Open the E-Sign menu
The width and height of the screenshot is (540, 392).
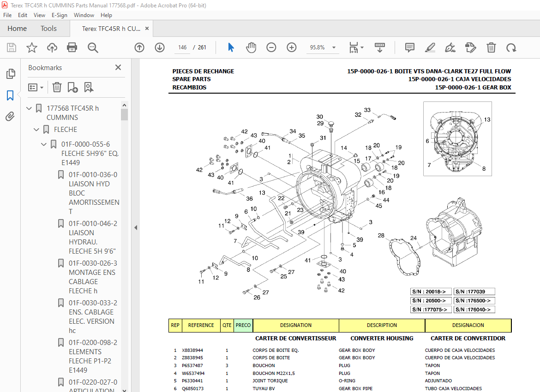[59, 15]
